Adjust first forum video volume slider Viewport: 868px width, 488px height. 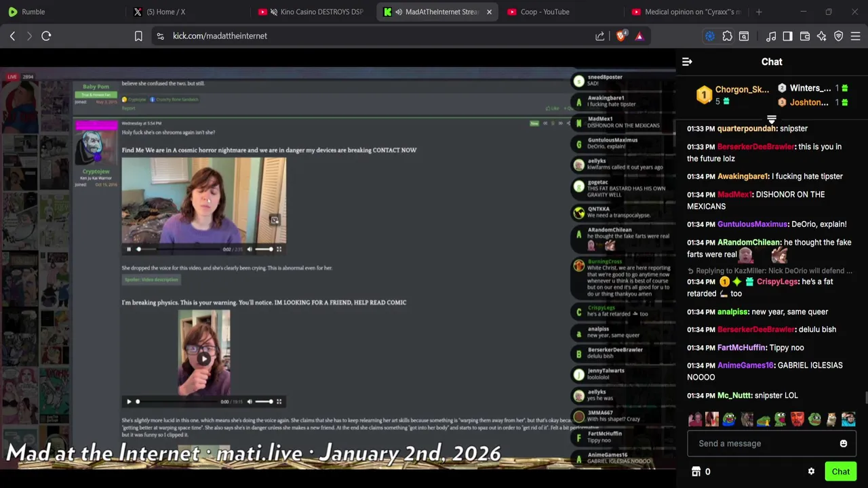tap(264, 249)
